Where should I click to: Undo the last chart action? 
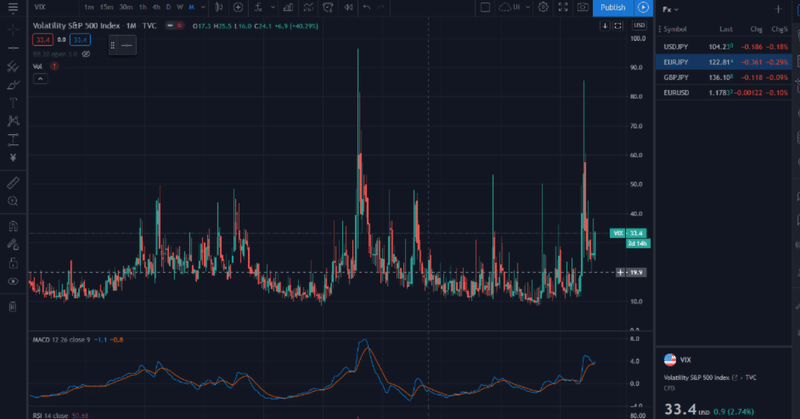(x=367, y=7)
